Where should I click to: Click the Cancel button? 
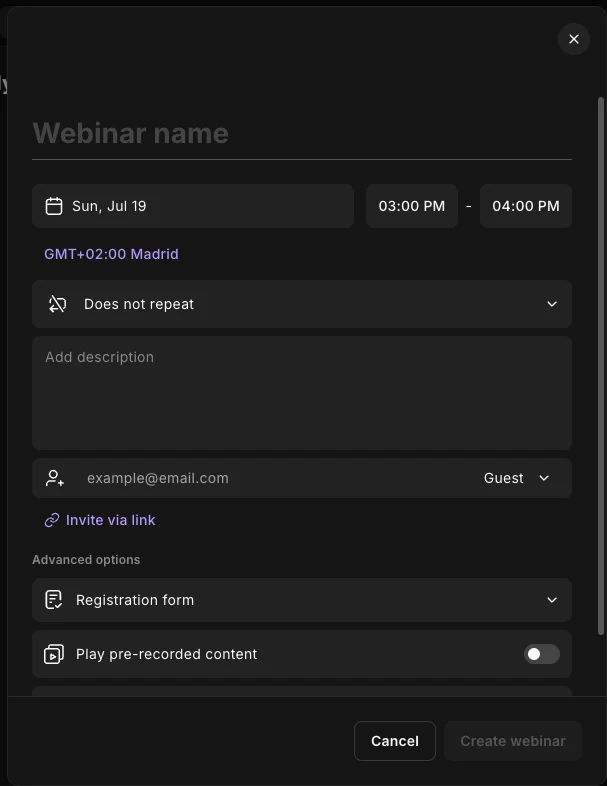[x=395, y=741]
